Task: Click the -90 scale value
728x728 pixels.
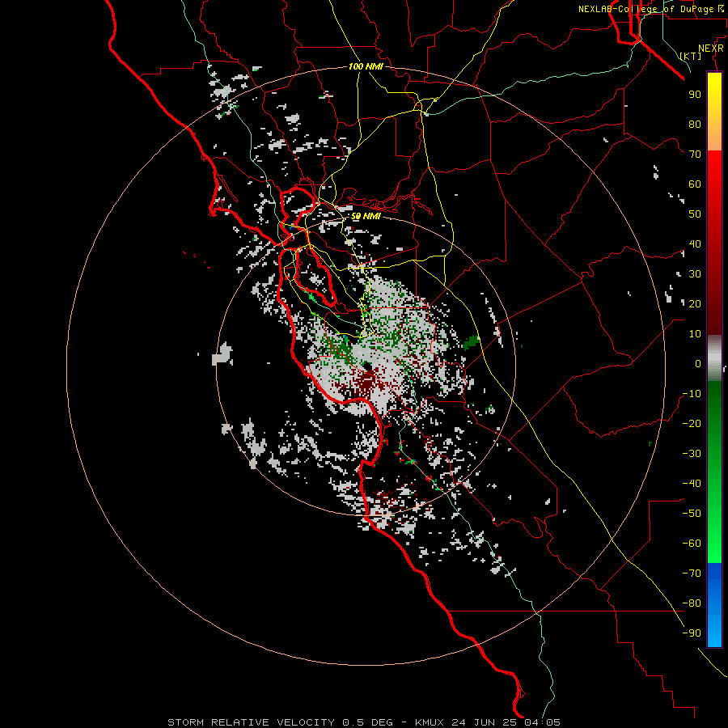Action: (692, 633)
